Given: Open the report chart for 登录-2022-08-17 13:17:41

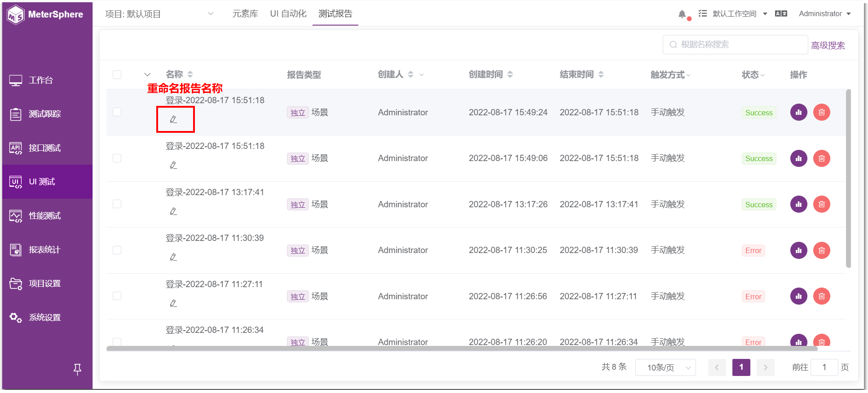Looking at the screenshot, I should pos(798,204).
